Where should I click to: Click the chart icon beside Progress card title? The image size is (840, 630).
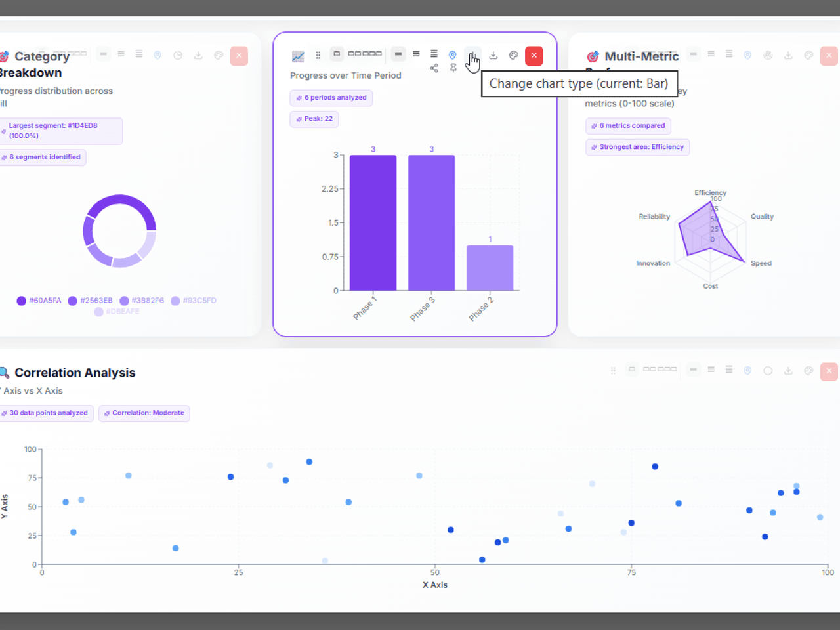(298, 56)
